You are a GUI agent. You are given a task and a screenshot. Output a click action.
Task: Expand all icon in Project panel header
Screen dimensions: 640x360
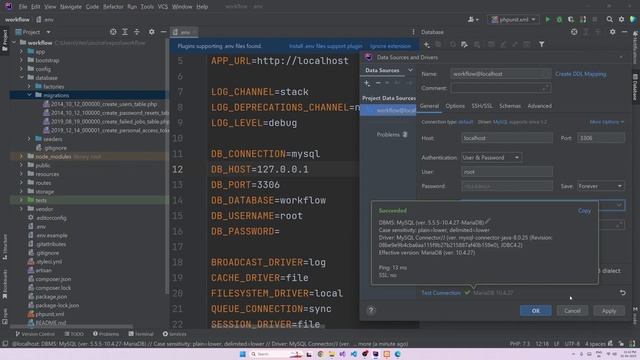[x=125, y=32]
